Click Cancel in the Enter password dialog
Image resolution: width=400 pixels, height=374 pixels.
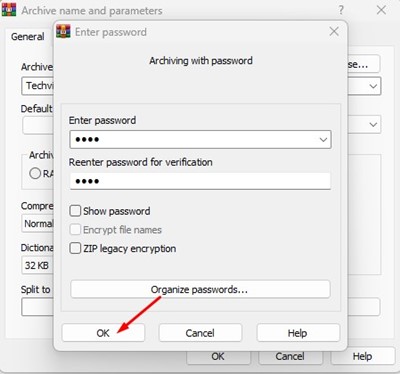click(x=200, y=333)
